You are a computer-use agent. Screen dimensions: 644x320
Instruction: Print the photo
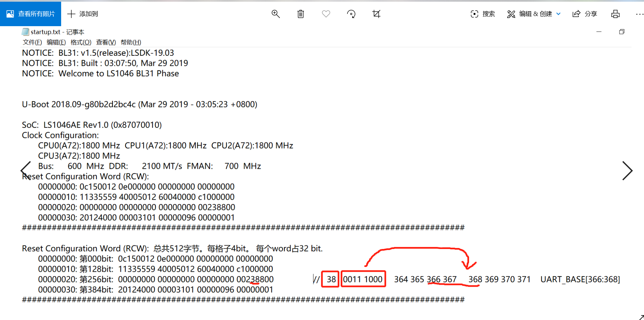[x=615, y=14]
